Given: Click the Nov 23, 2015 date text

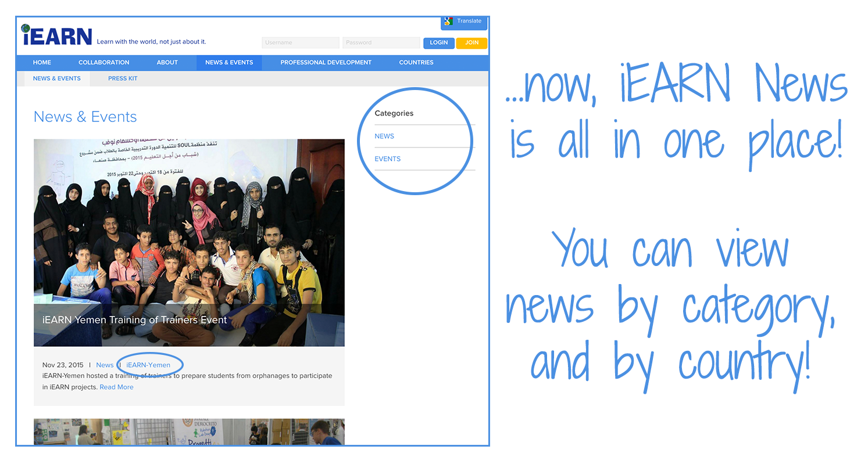Looking at the screenshot, I should 63,365.
